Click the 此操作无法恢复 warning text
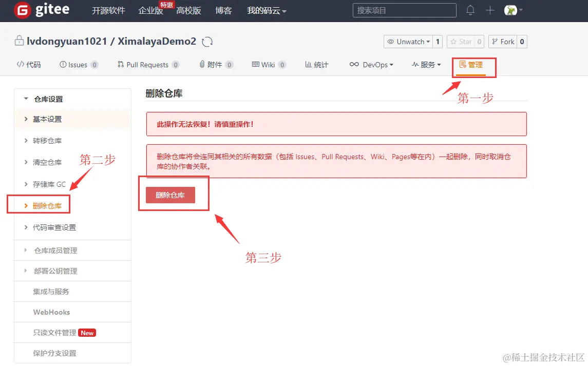Viewport: 588px width, 366px height. (205, 124)
